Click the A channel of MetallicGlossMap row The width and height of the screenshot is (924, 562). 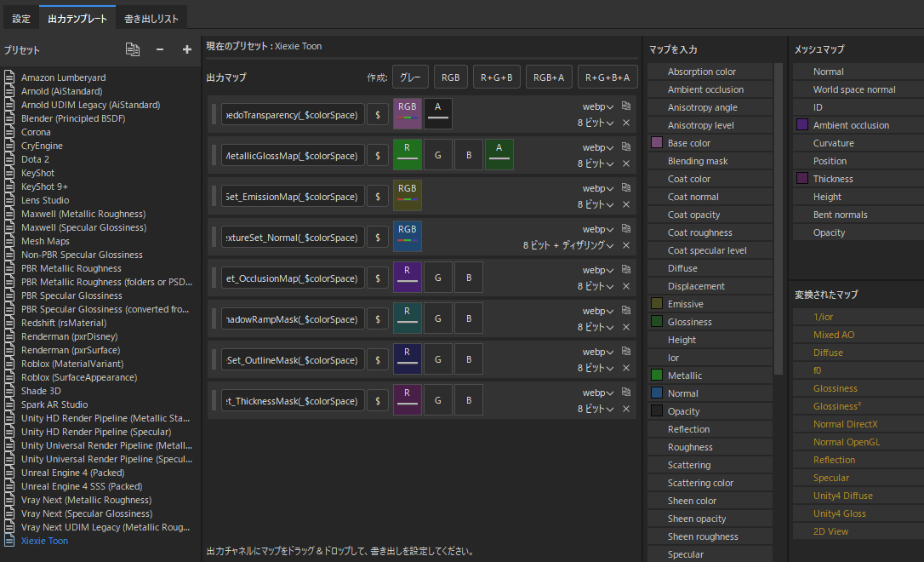499,155
